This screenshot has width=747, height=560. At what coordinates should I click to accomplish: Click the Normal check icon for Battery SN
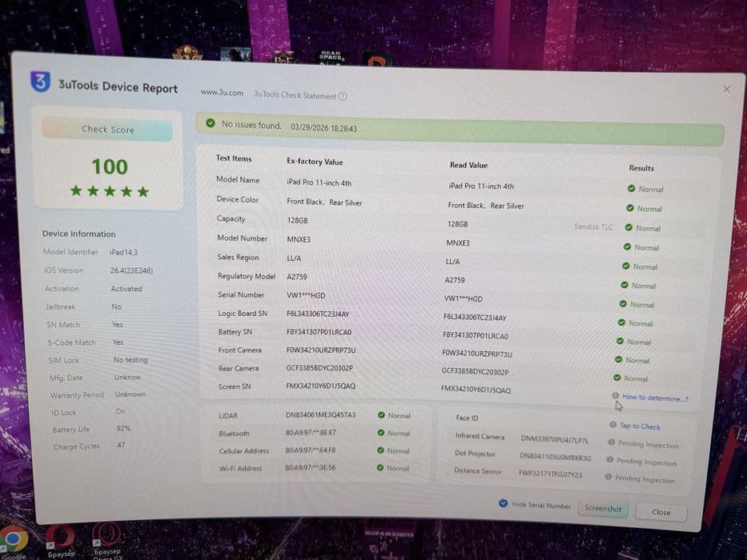click(620, 341)
